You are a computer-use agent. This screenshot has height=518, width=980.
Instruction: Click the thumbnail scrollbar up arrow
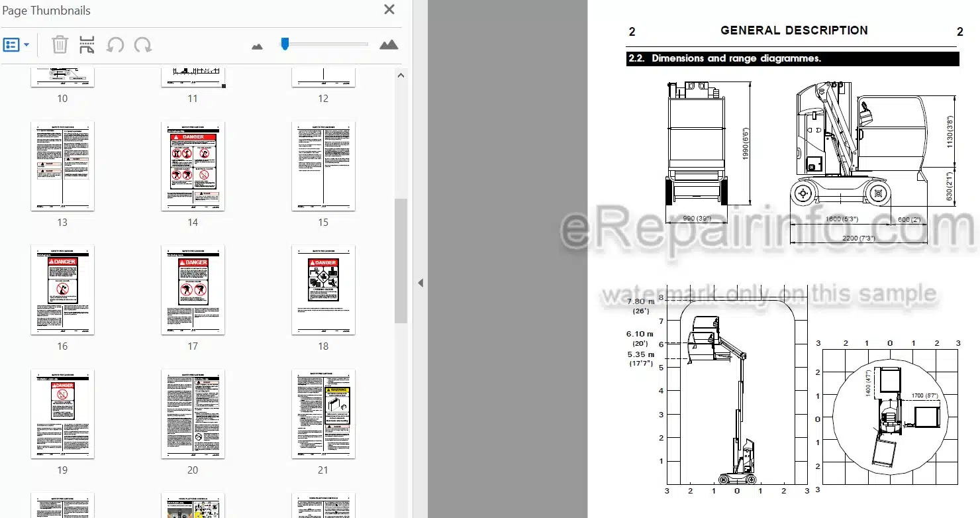pos(401,76)
